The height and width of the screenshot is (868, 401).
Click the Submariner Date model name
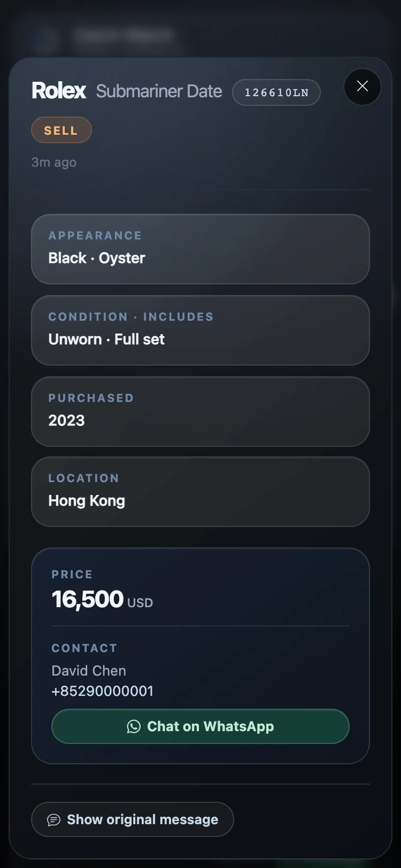pyautogui.click(x=159, y=91)
